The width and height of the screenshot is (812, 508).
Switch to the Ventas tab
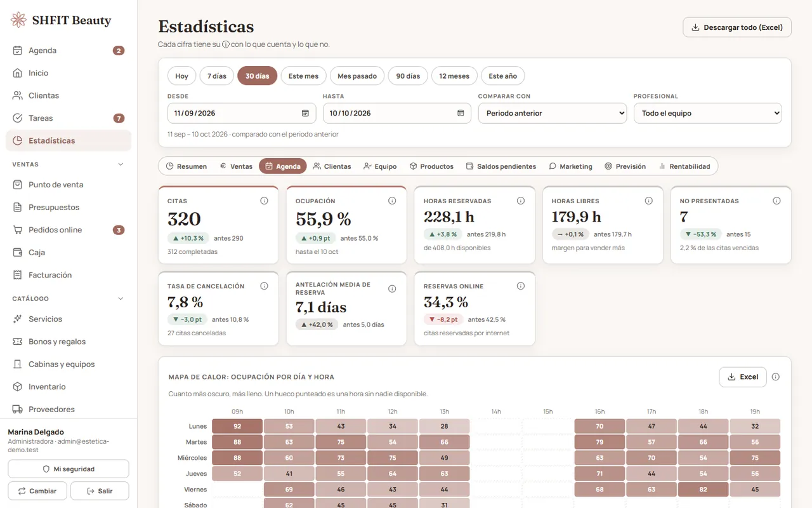tap(236, 166)
